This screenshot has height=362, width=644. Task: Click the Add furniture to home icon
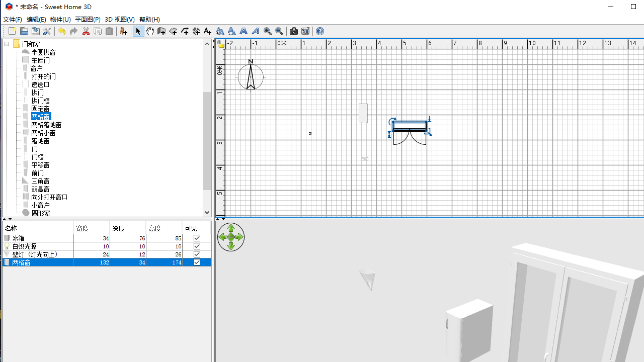tap(123, 31)
